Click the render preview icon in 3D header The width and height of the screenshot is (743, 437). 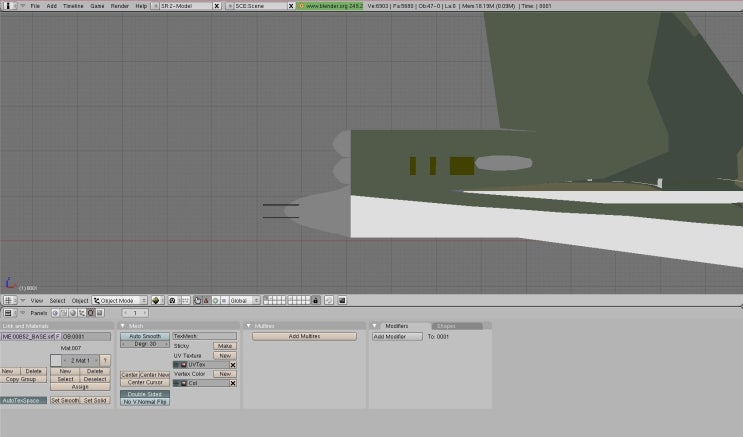click(x=341, y=300)
